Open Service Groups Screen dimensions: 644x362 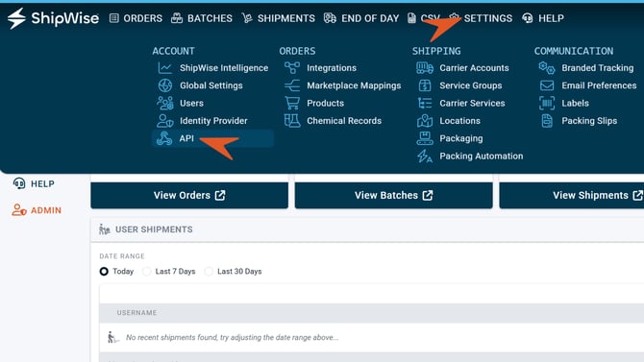(471, 85)
